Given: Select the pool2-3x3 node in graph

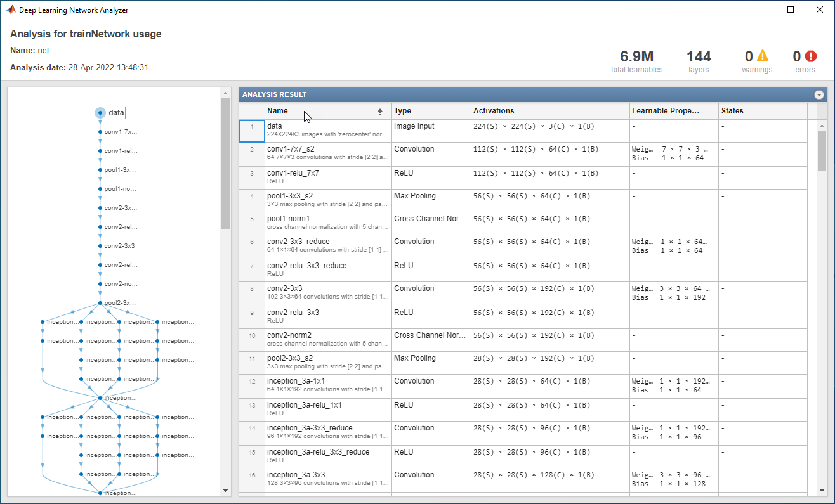Looking at the screenshot, I should click(x=100, y=303).
